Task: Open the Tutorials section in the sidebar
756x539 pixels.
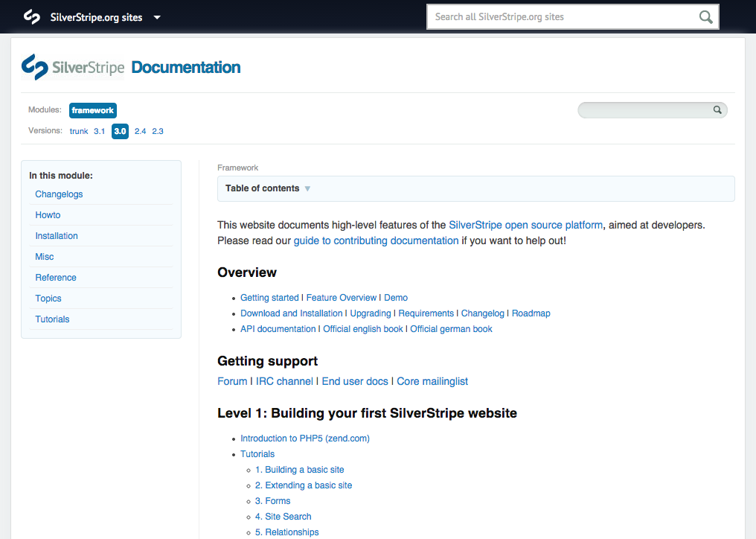Action: (x=52, y=319)
